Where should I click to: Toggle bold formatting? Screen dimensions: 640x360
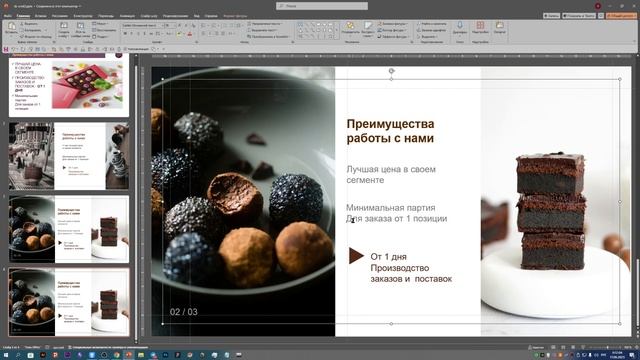125,34
